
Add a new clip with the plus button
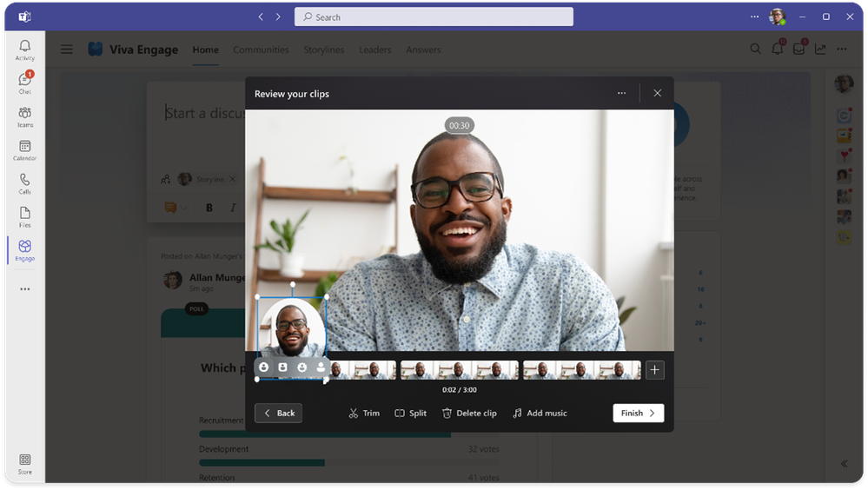pyautogui.click(x=655, y=370)
